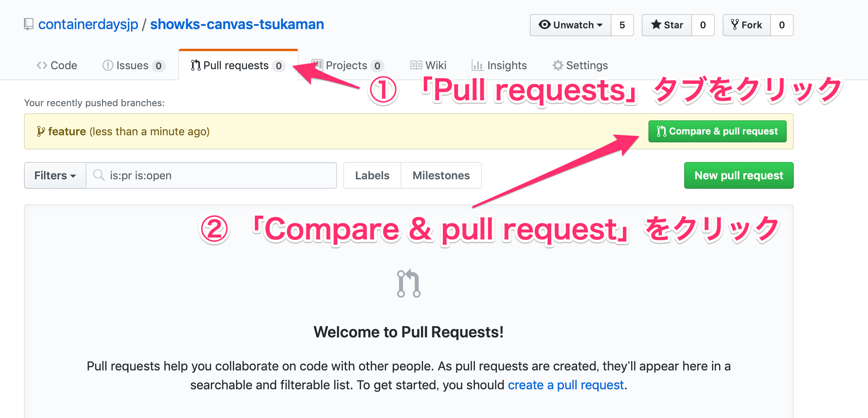
Task: Click the Insights graph icon
Action: [x=477, y=65]
